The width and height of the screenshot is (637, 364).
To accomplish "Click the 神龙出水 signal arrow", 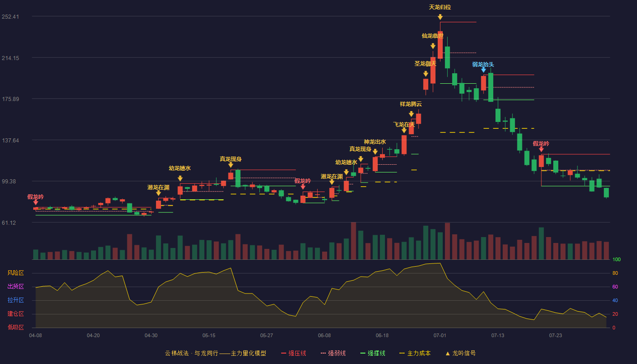I will (375, 152).
